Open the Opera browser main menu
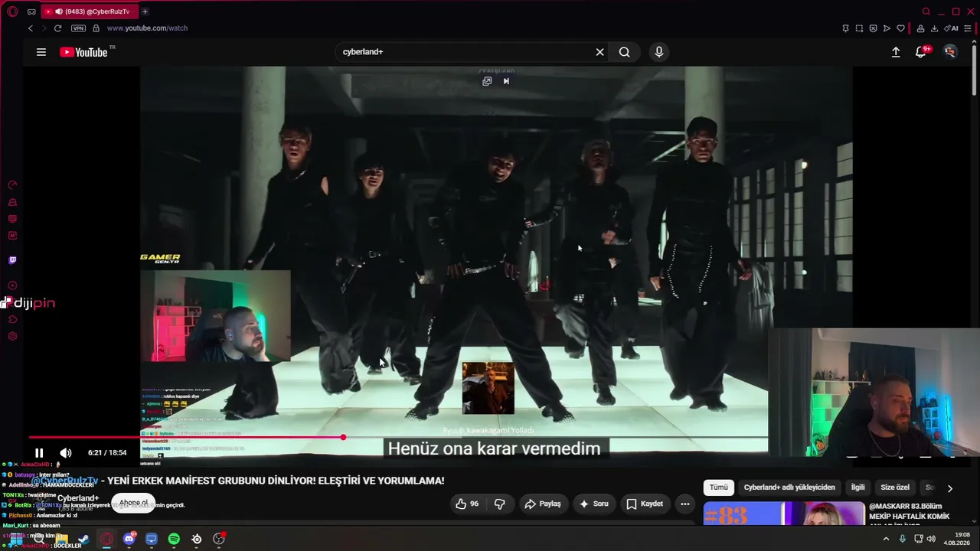Screen dimensions: 980x551 coord(12,11)
